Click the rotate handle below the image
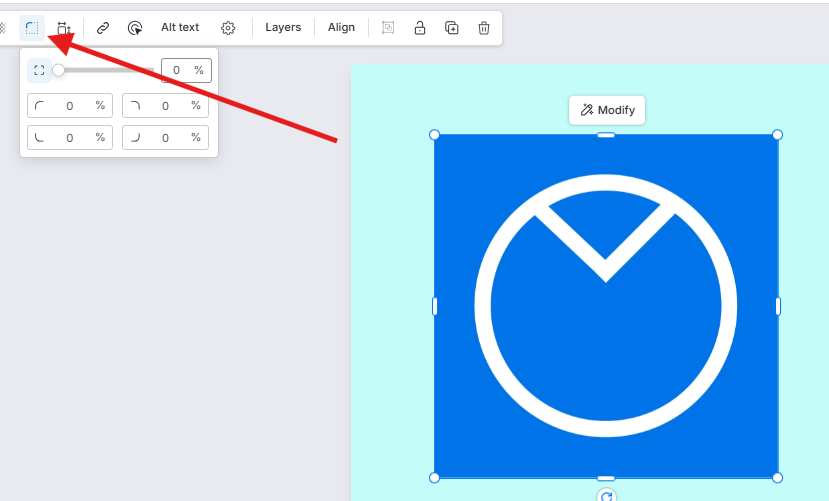Screen dimensions: 829x501 tap(606, 496)
